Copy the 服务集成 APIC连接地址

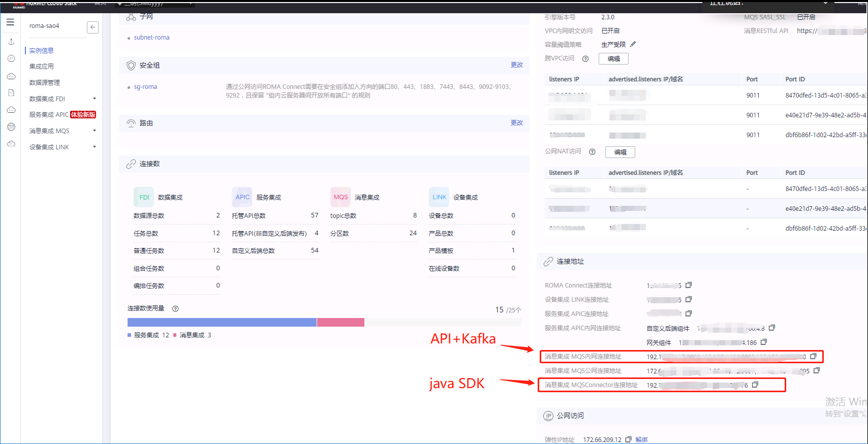[x=689, y=313]
